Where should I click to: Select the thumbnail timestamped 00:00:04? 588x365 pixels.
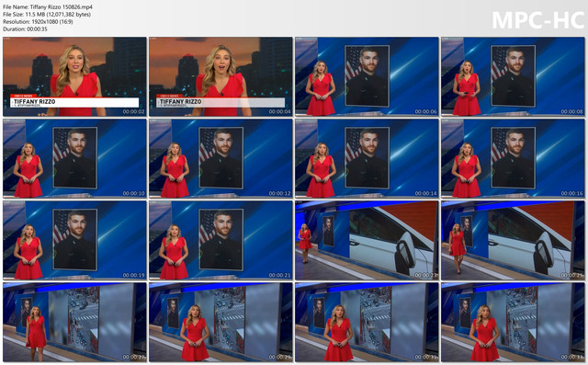pos(220,76)
